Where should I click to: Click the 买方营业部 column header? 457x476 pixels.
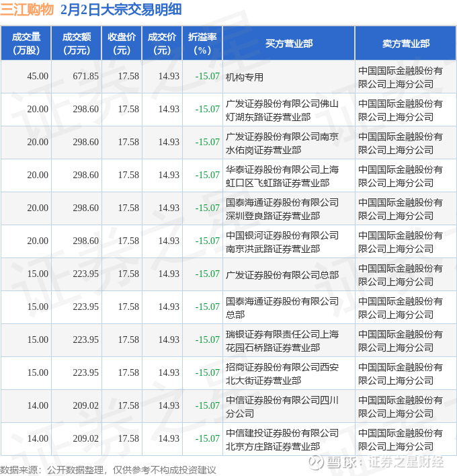pos(289,44)
